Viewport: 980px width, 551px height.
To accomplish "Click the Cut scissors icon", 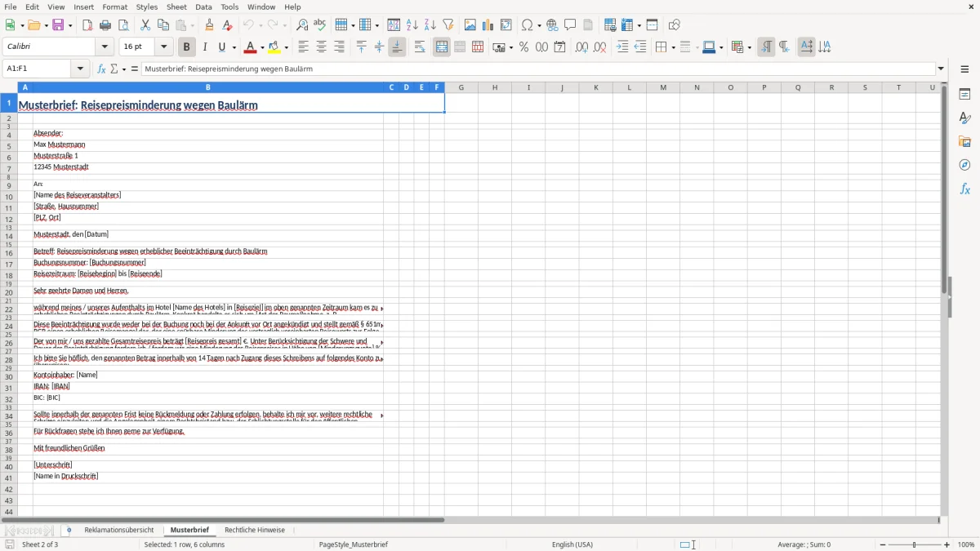I will 145,25.
